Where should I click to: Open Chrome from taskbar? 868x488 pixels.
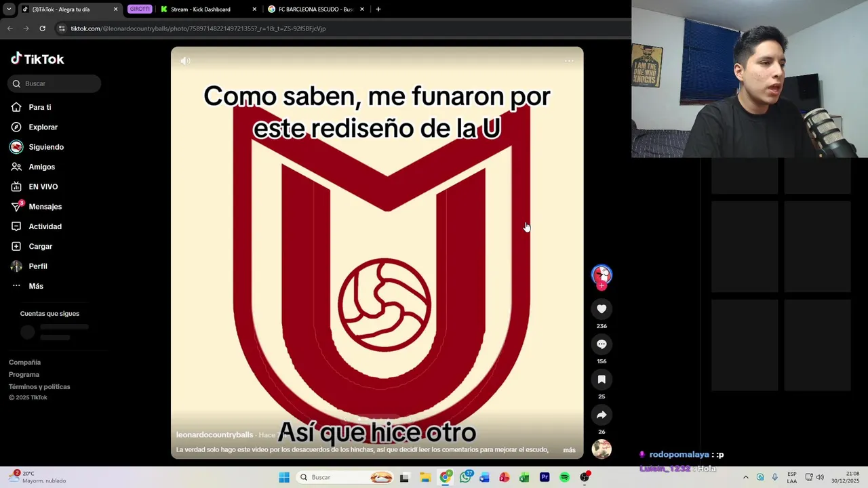point(445,477)
